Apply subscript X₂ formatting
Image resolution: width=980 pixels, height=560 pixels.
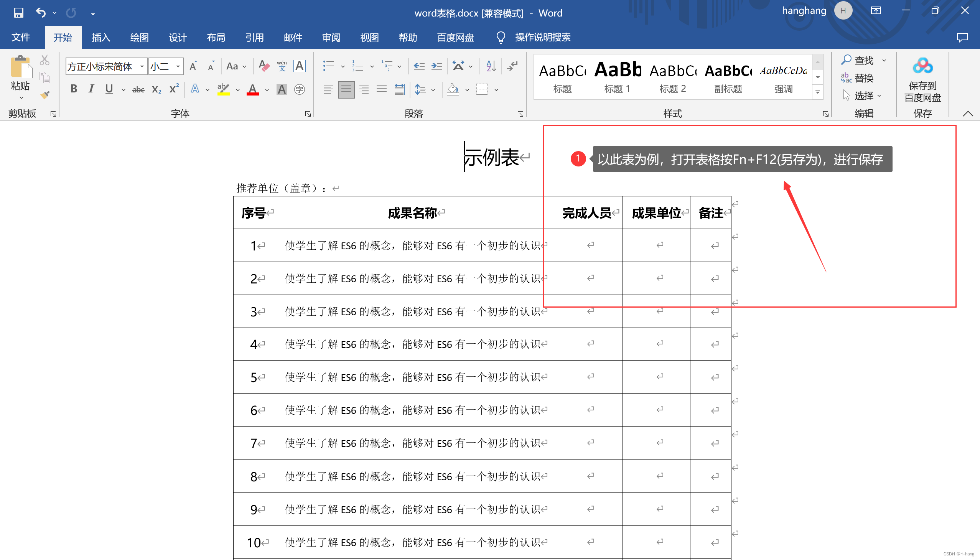(x=156, y=90)
